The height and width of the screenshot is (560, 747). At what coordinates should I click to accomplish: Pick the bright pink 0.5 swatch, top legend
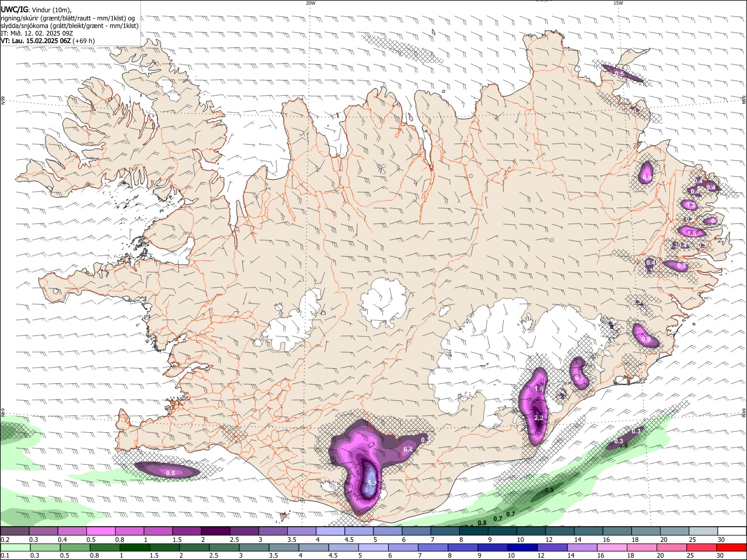tap(100, 531)
